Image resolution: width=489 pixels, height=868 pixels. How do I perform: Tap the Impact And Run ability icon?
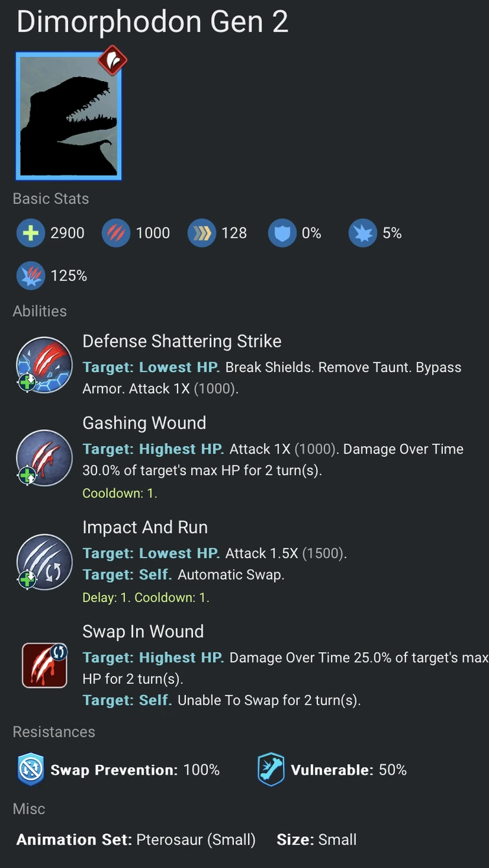[x=44, y=562]
